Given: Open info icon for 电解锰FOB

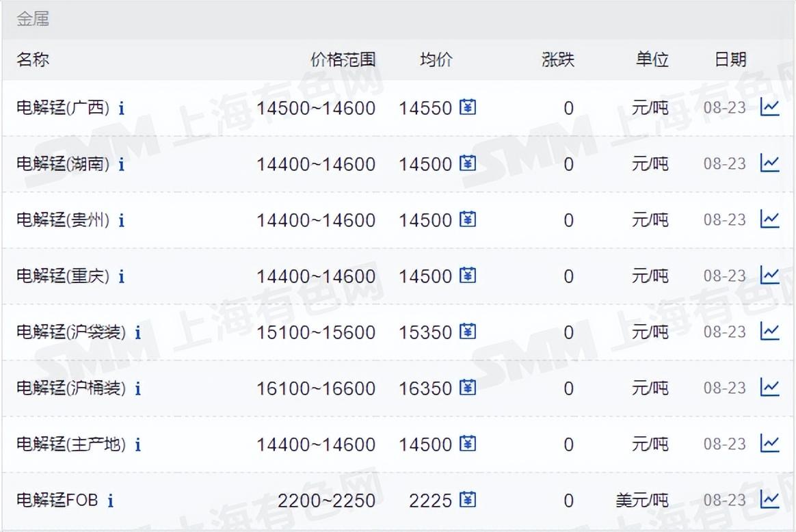Looking at the screenshot, I should click(x=110, y=501).
